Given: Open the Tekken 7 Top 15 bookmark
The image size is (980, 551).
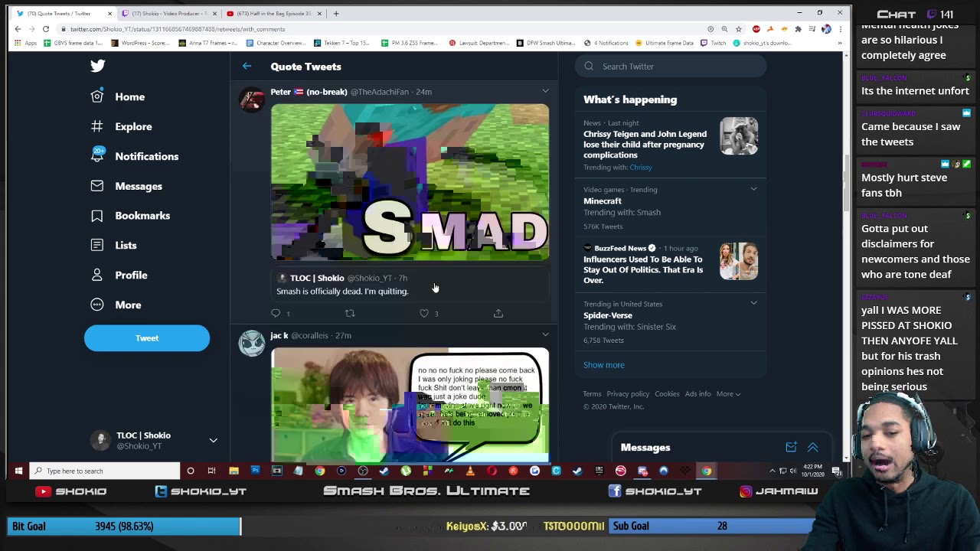Looking at the screenshot, I should (x=341, y=43).
